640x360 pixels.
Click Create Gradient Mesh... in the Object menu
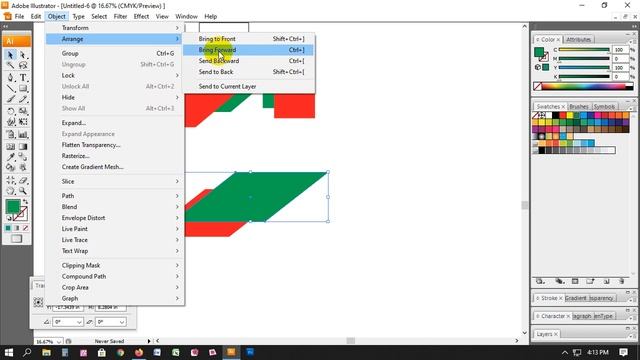click(x=115, y=167)
